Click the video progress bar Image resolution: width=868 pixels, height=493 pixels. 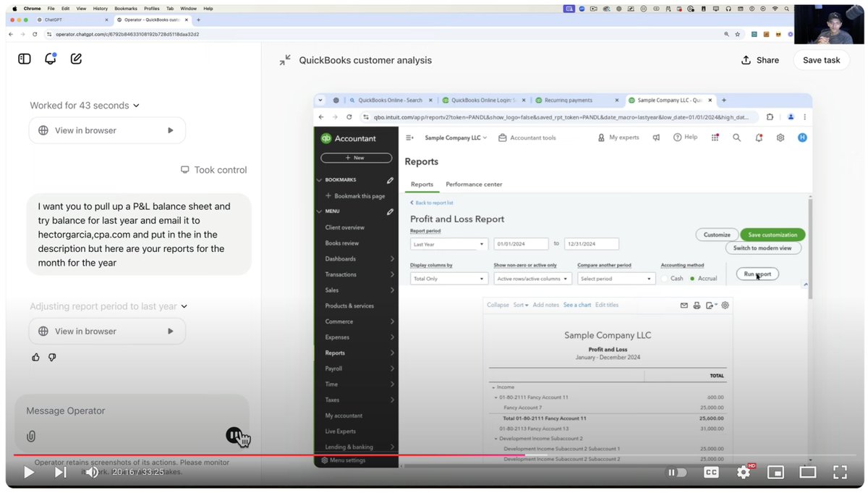pos(434,455)
